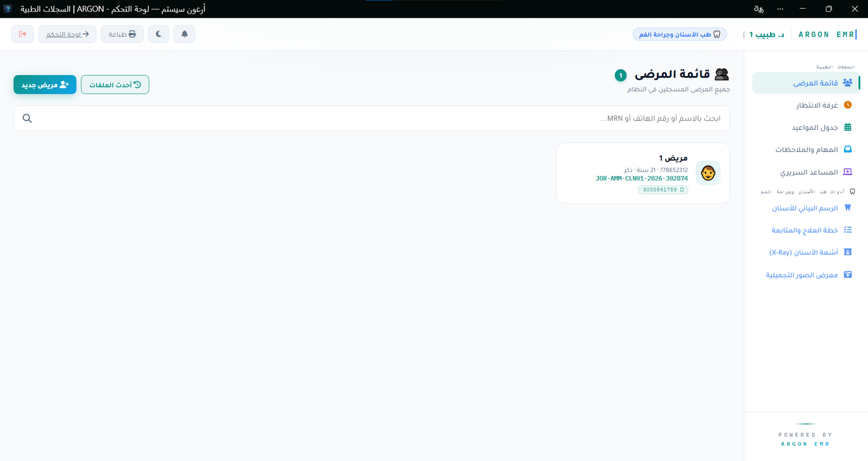Screen dimensions: 868x461
Task: Open the مريض 1 patient card
Action: 643,173
